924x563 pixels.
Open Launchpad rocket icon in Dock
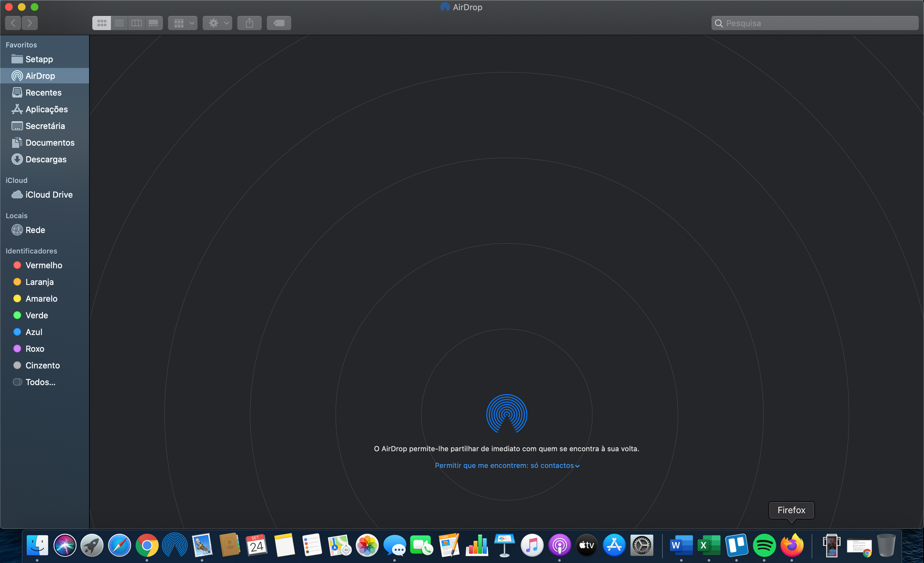point(92,545)
